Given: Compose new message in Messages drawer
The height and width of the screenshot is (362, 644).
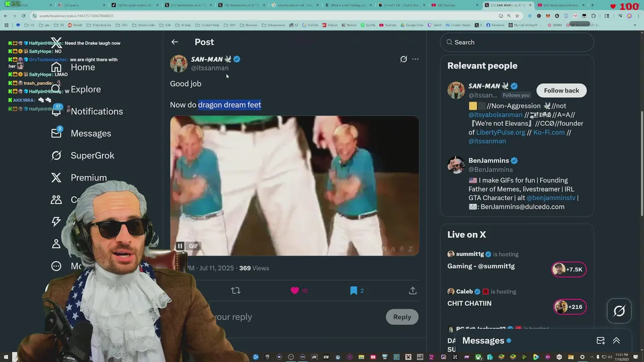Looking at the screenshot, I should coord(601,341).
